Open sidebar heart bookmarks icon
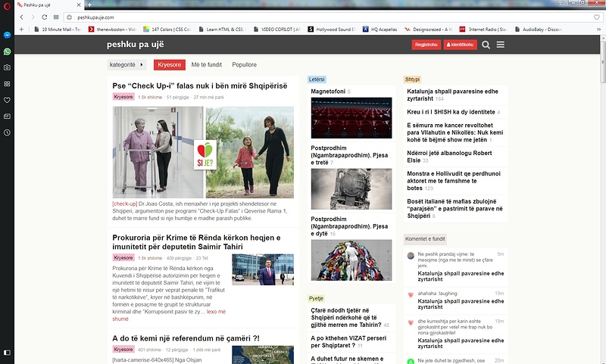Image resolution: width=606 pixels, height=364 pixels. click(x=7, y=100)
